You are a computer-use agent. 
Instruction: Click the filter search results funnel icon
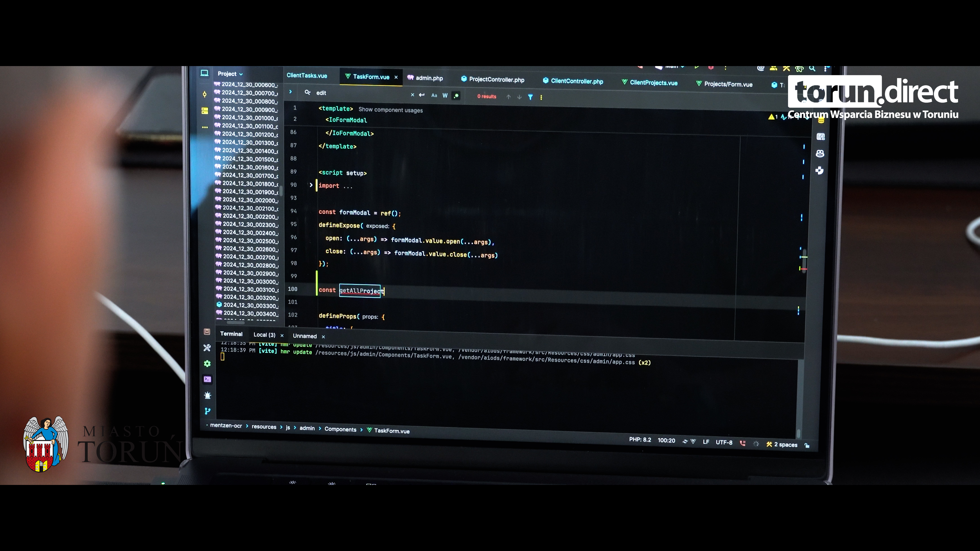pyautogui.click(x=530, y=97)
